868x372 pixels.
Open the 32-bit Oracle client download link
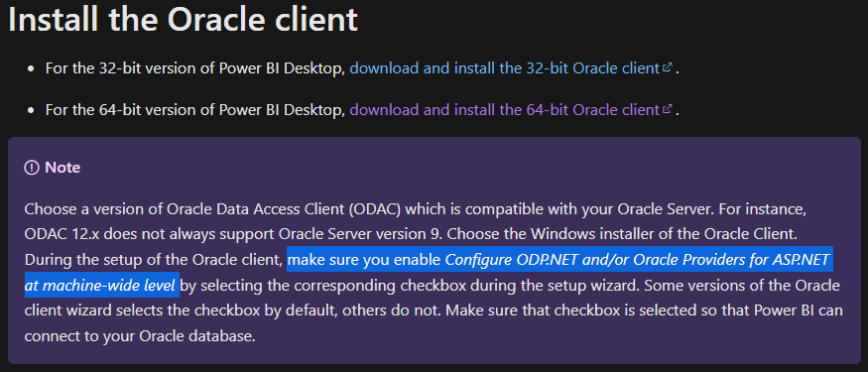coord(504,68)
